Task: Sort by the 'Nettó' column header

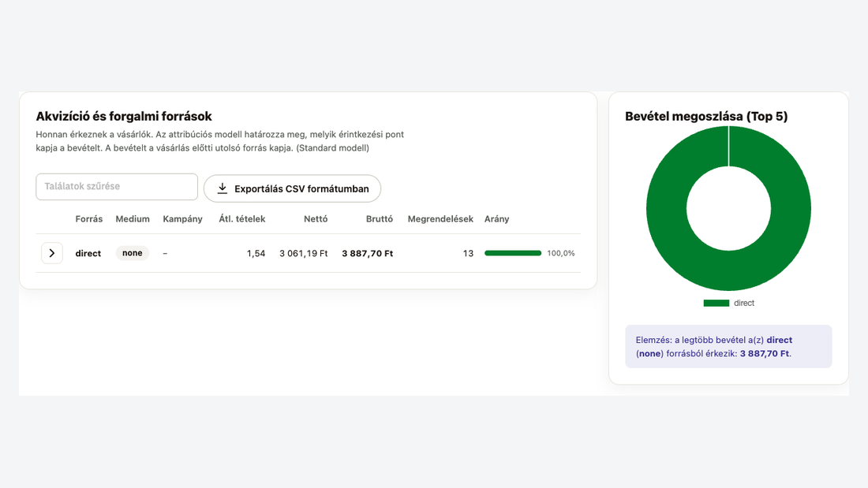Action: [x=316, y=219]
